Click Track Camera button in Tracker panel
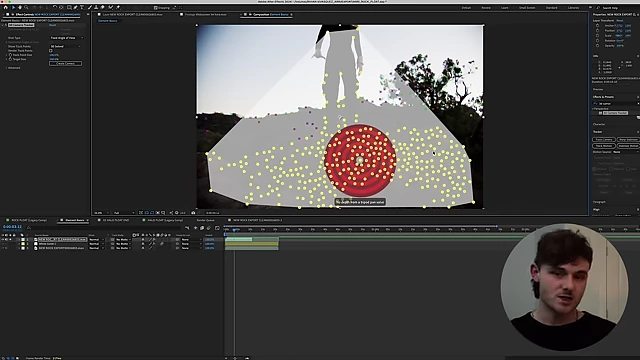This screenshot has height=360, width=640. (x=604, y=140)
